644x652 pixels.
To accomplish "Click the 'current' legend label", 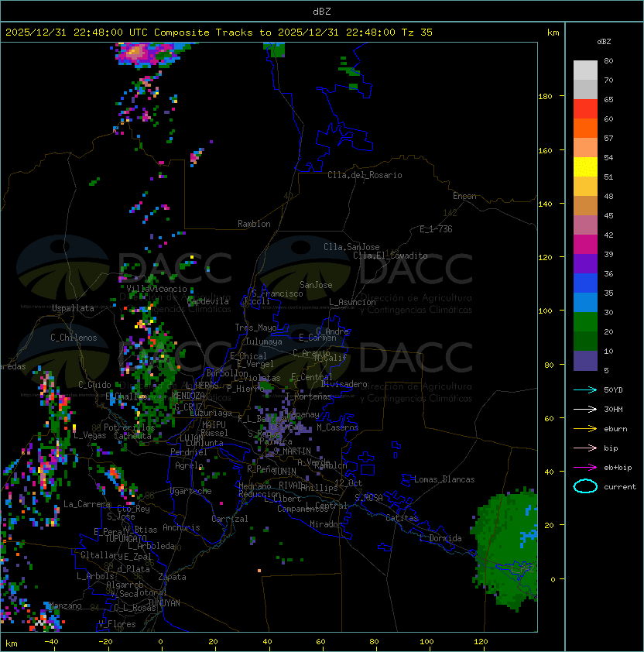I will 620,487.
